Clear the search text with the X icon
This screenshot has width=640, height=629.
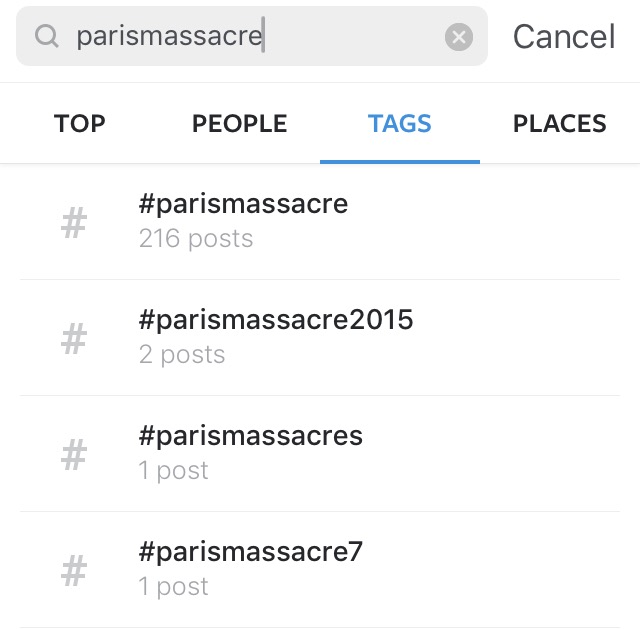pyautogui.click(x=458, y=37)
